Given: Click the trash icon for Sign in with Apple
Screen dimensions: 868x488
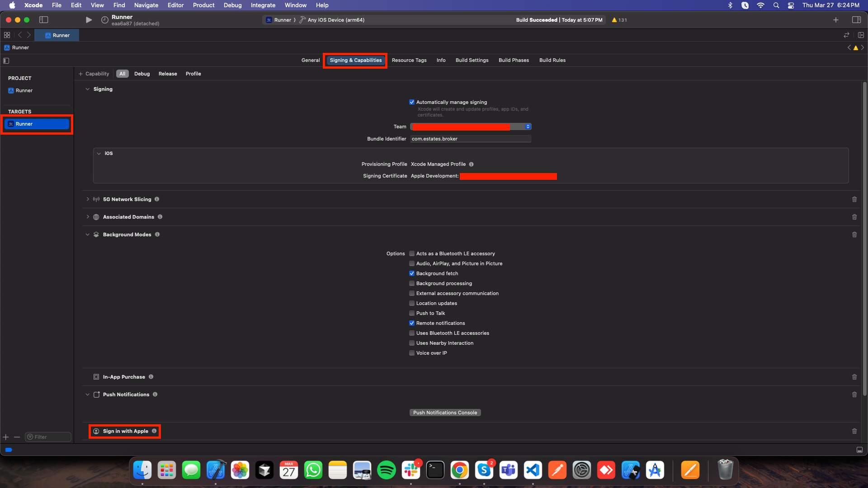Looking at the screenshot, I should pyautogui.click(x=854, y=431).
